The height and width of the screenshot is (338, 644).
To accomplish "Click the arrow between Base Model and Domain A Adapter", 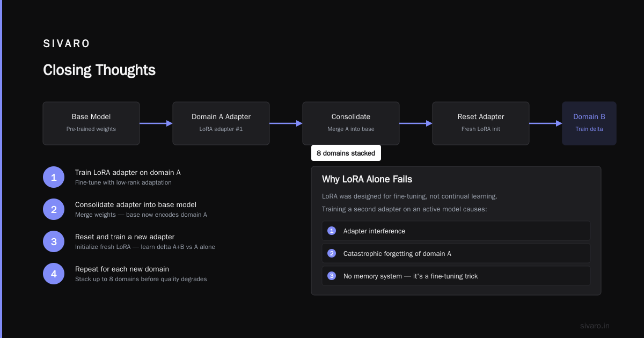I will click(x=156, y=123).
